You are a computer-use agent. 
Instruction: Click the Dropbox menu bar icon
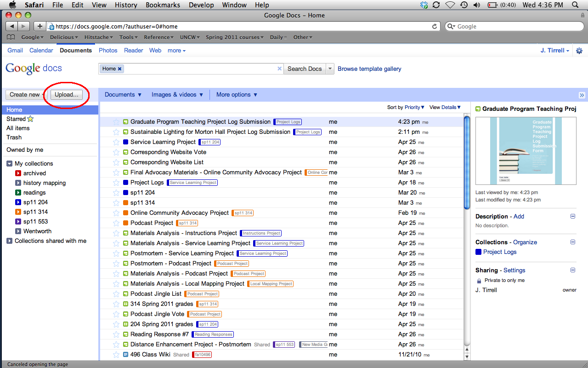[424, 5]
